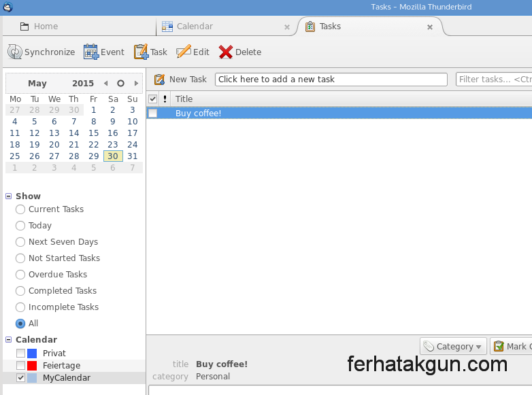Jump to today using the circle icon

[x=121, y=83]
